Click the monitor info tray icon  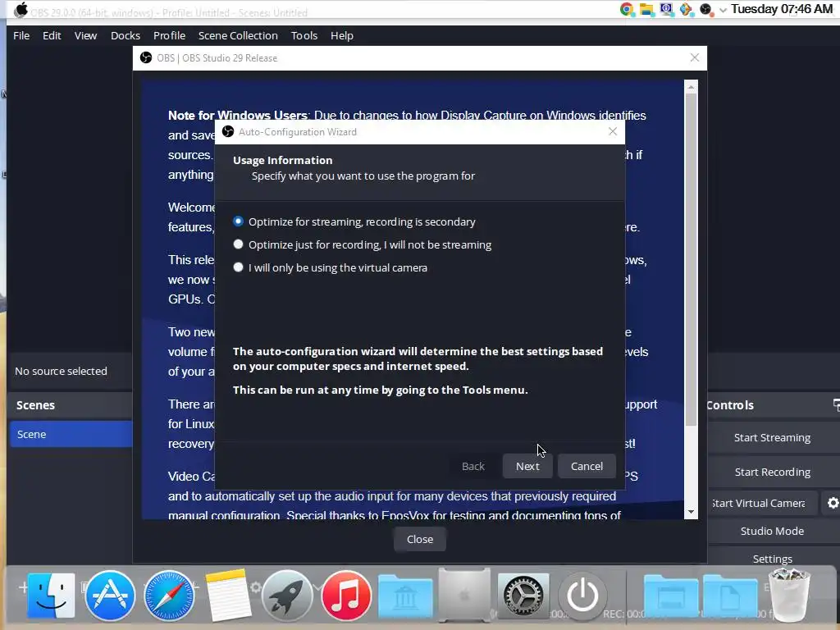[x=666, y=9]
